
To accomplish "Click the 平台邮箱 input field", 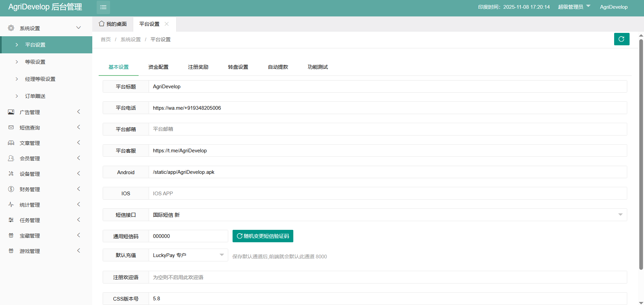I will click(387, 129).
